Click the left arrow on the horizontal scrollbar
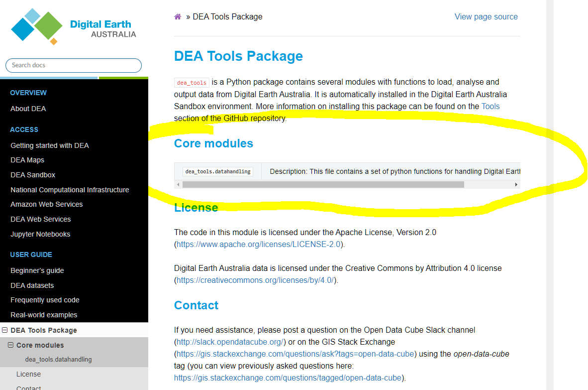The height and width of the screenshot is (390, 588). (x=178, y=184)
